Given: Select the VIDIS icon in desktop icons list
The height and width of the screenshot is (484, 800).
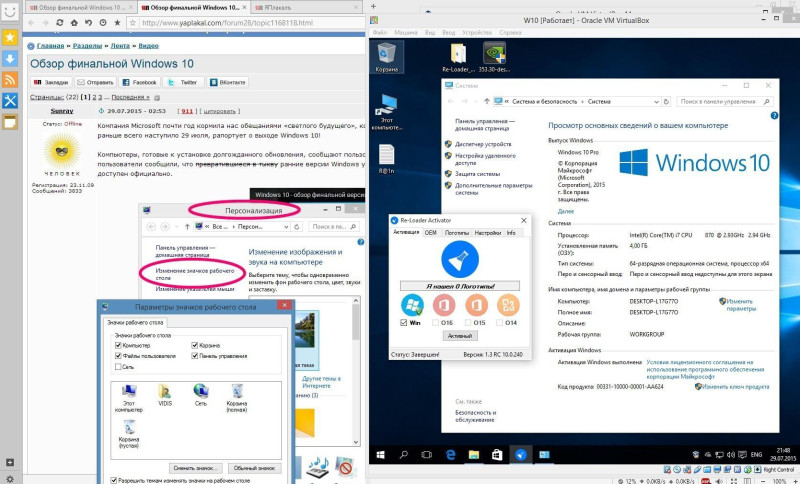Looking at the screenshot, I should [165, 395].
